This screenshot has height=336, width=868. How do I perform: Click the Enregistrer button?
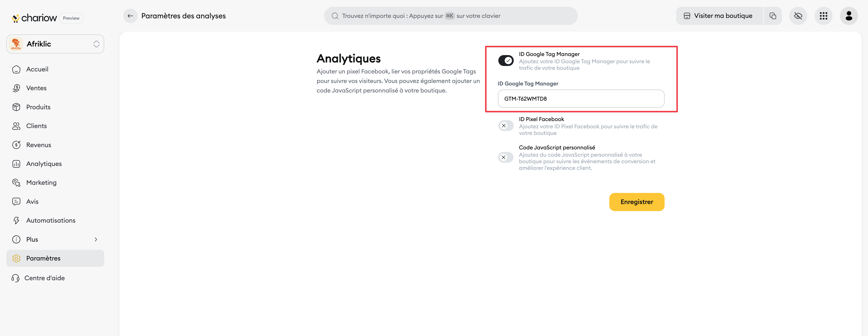637,202
